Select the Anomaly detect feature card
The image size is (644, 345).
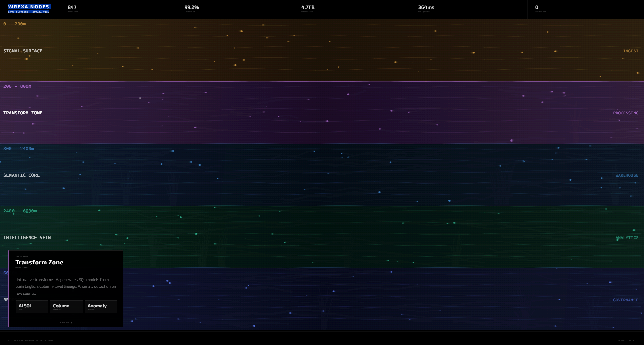101,307
